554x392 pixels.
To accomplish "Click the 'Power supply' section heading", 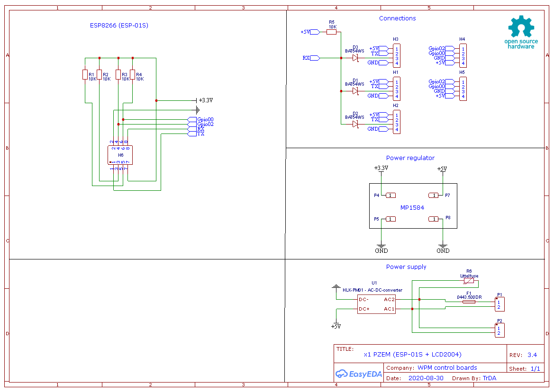I will pyautogui.click(x=406, y=267).
